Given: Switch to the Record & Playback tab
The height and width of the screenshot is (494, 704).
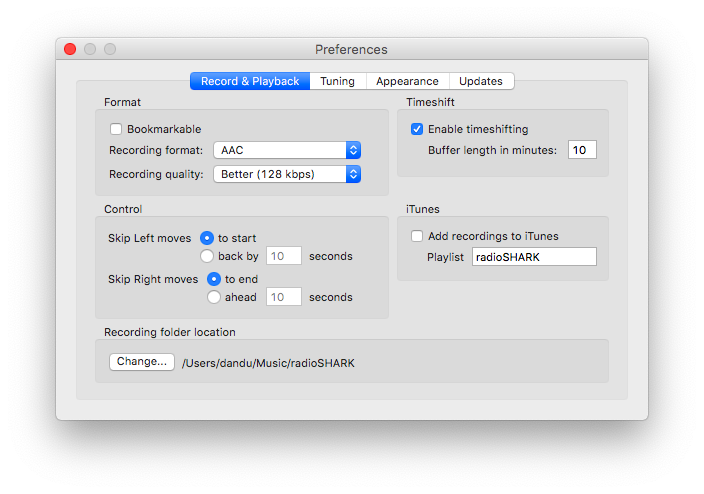Looking at the screenshot, I should pyautogui.click(x=250, y=81).
